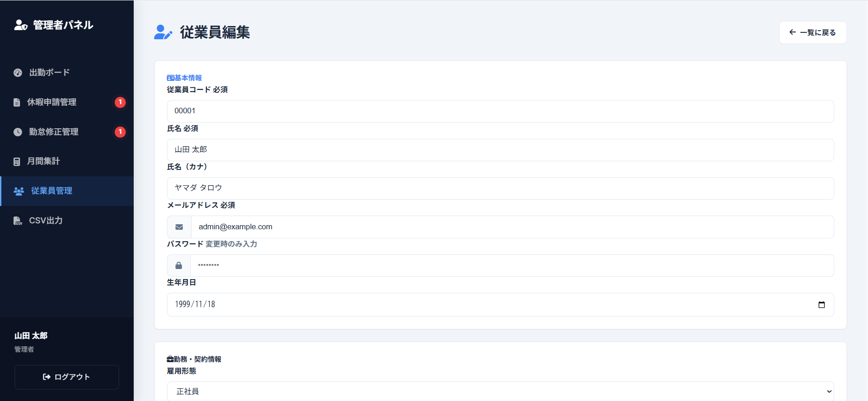Select the 氏名（カナ） input field
Image resolution: width=868 pixels, height=401 pixels.
[x=500, y=188]
